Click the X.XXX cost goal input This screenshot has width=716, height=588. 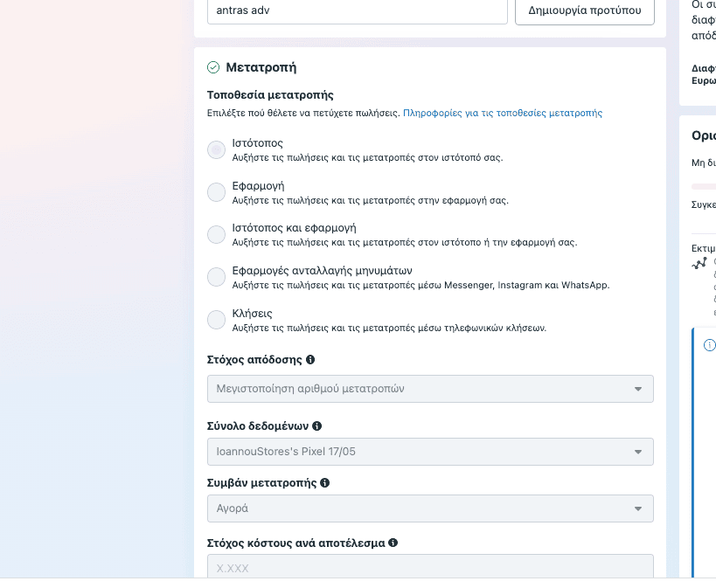pyautogui.click(x=430, y=567)
